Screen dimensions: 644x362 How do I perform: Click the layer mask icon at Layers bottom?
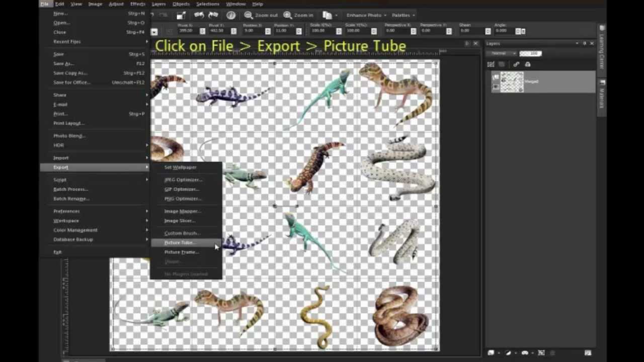click(x=525, y=353)
